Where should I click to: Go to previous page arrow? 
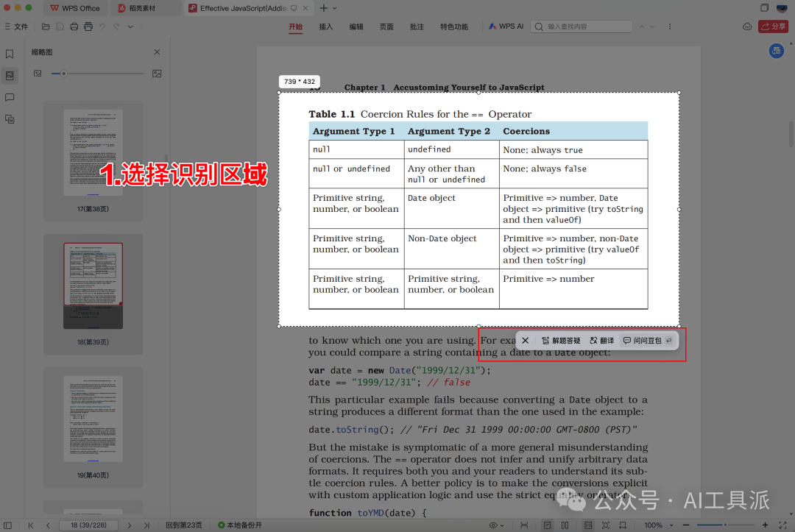[48, 525]
